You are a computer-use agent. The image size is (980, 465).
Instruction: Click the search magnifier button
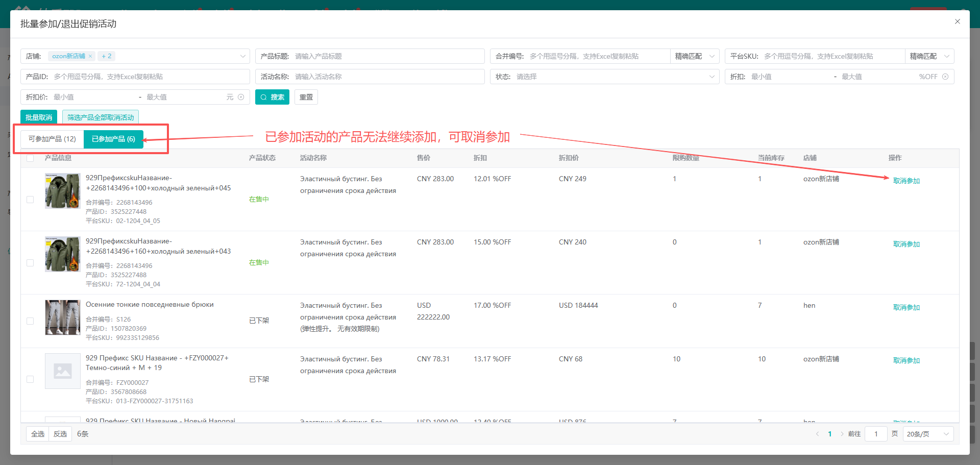(x=272, y=97)
